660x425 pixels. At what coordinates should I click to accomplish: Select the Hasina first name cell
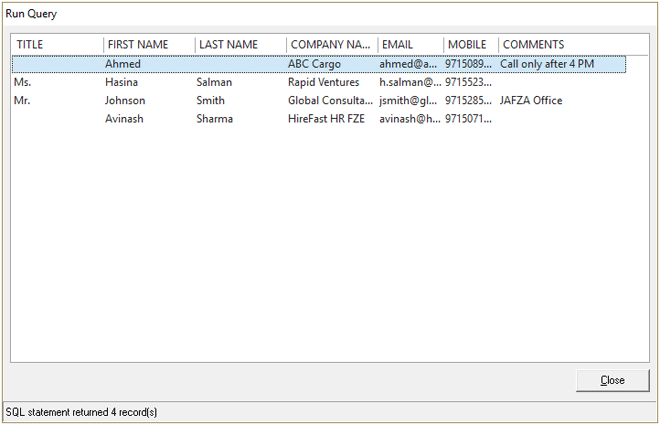tap(121, 82)
